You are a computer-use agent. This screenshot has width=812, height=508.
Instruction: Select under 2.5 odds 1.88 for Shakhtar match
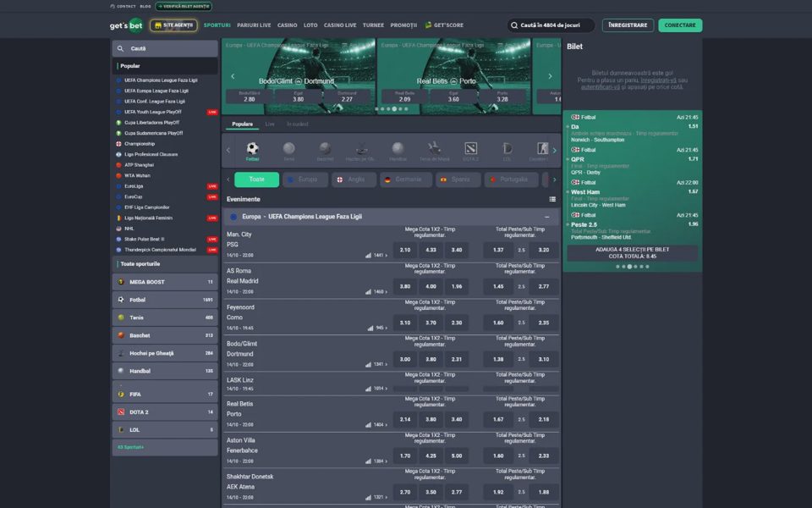coord(544,492)
